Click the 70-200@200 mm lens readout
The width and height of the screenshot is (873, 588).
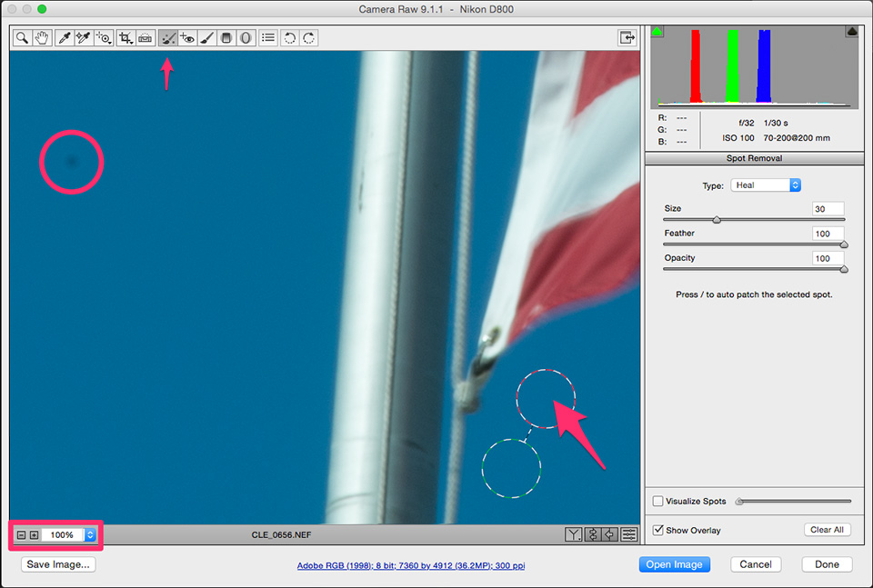click(x=797, y=138)
